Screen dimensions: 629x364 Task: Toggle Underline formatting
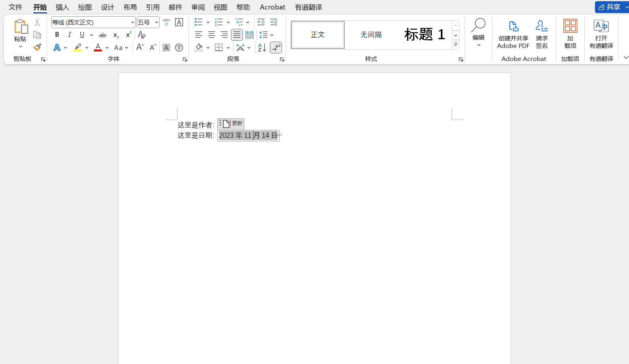click(82, 35)
